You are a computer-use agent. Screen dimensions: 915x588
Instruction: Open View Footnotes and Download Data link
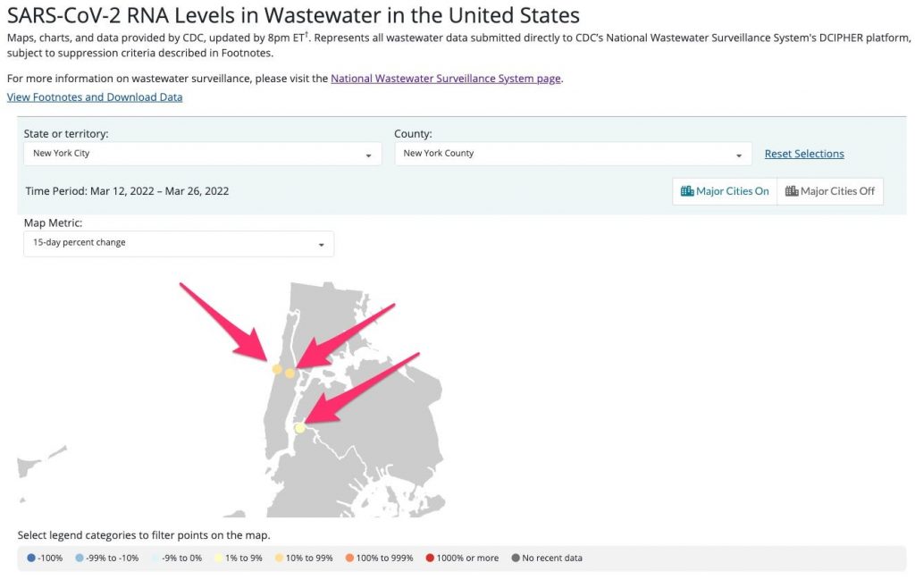pyautogui.click(x=95, y=97)
